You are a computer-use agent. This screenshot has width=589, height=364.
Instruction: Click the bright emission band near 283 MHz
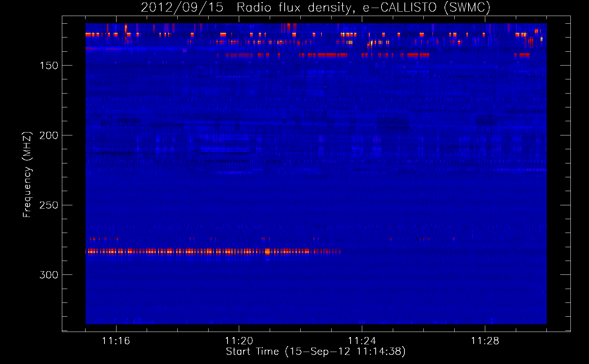[213, 252]
